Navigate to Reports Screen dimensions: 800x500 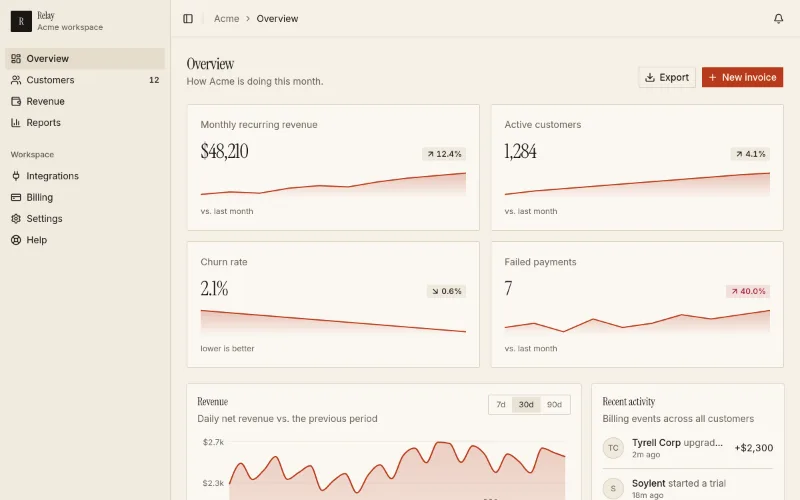click(x=85, y=122)
